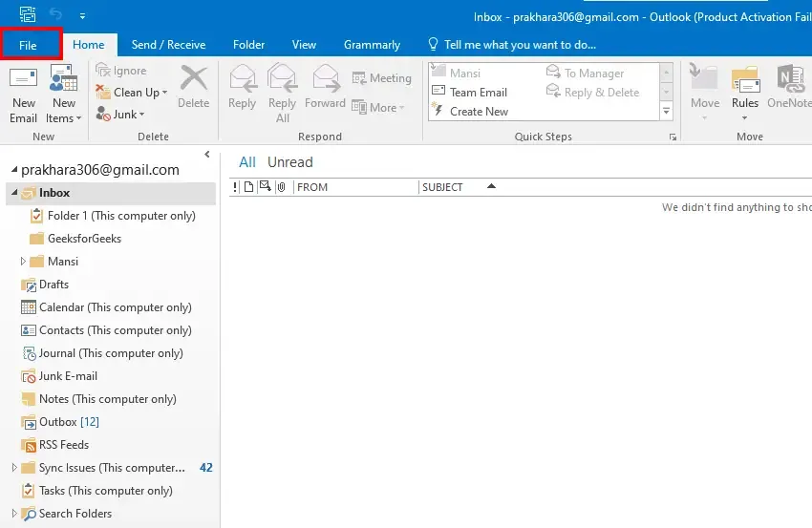Sort by Importance column
812x528 pixels.
point(235,187)
